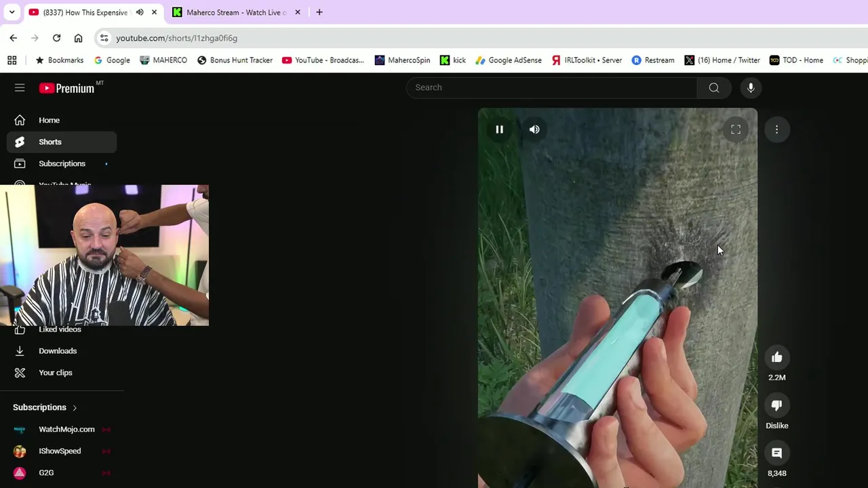
Task: Open the tab search dropdown
Action: [12, 12]
